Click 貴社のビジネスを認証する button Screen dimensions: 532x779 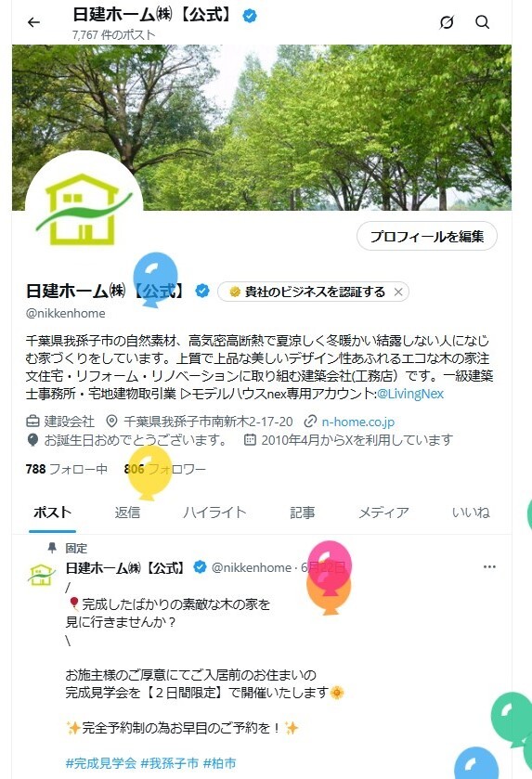pyautogui.click(x=307, y=292)
